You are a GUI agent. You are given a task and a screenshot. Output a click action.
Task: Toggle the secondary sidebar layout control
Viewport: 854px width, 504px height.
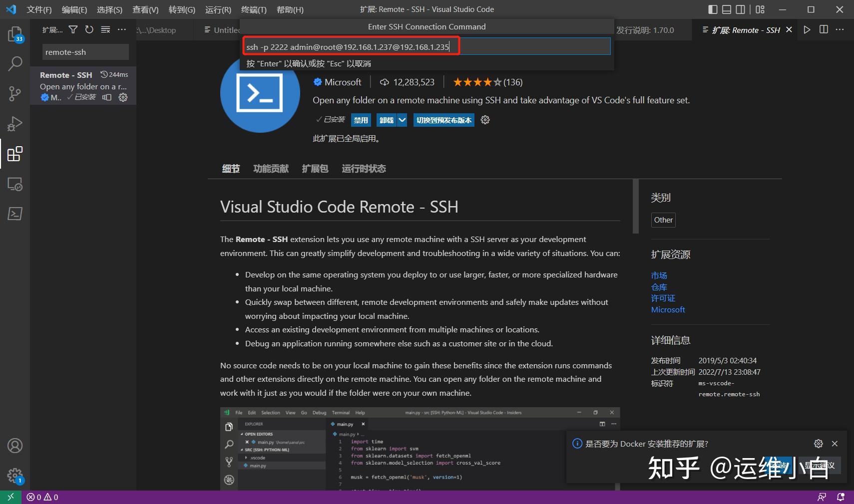click(741, 9)
